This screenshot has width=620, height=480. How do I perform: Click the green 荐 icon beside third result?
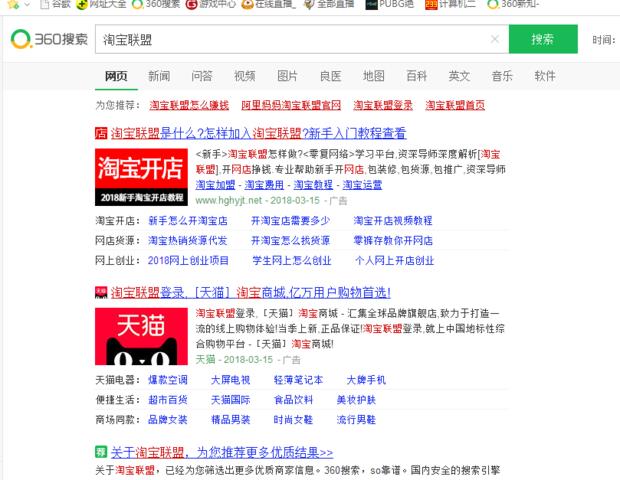pos(101,452)
